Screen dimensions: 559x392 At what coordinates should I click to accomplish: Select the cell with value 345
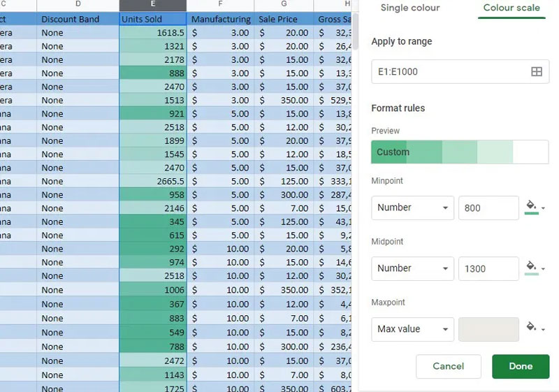coord(152,222)
